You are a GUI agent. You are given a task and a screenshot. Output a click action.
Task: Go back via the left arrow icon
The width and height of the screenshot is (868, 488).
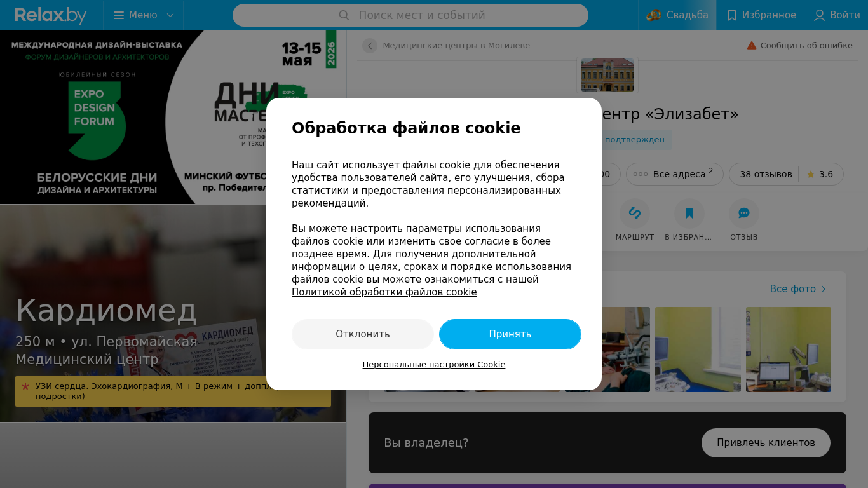(x=370, y=46)
